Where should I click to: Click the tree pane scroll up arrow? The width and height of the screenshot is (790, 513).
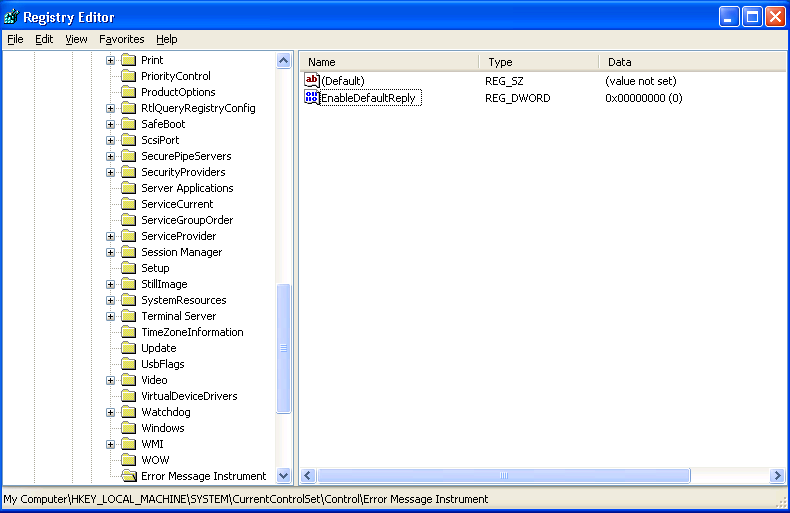click(283, 61)
